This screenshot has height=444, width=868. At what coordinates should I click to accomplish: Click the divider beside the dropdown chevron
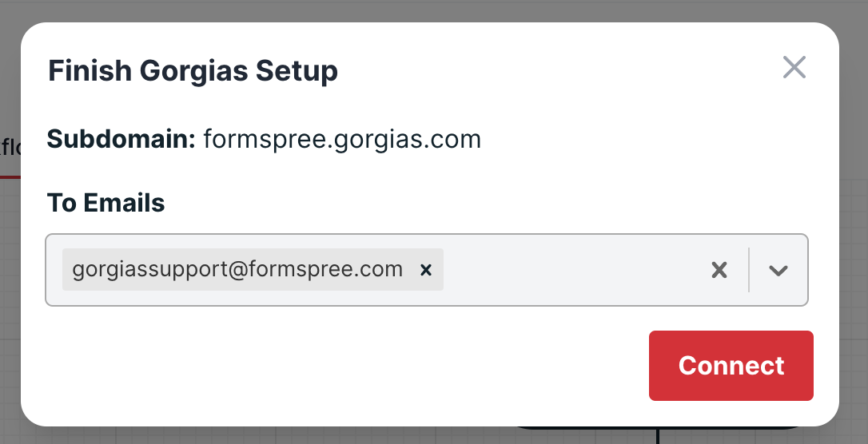749,270
